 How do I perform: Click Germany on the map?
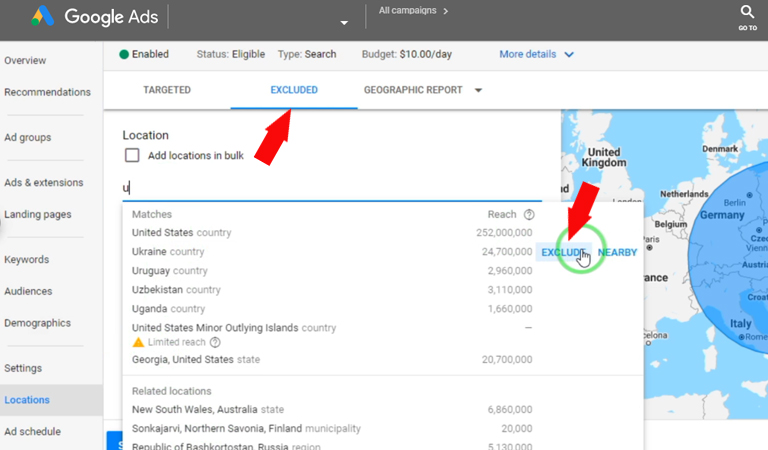722,215
